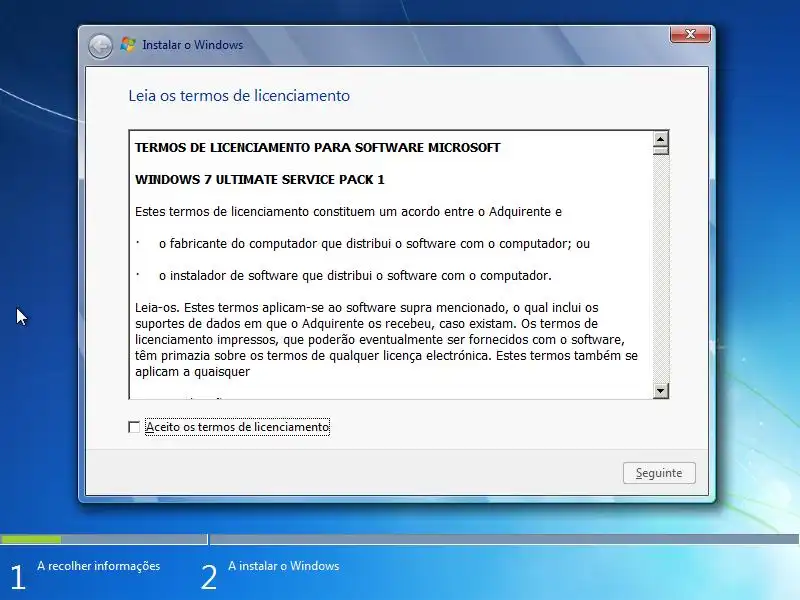Click text TERMOS DE LICENCIAMENTO PARA SOFTWARE MICROSOFT
This screenshot has height=600, width=800.
coord(317,147)
